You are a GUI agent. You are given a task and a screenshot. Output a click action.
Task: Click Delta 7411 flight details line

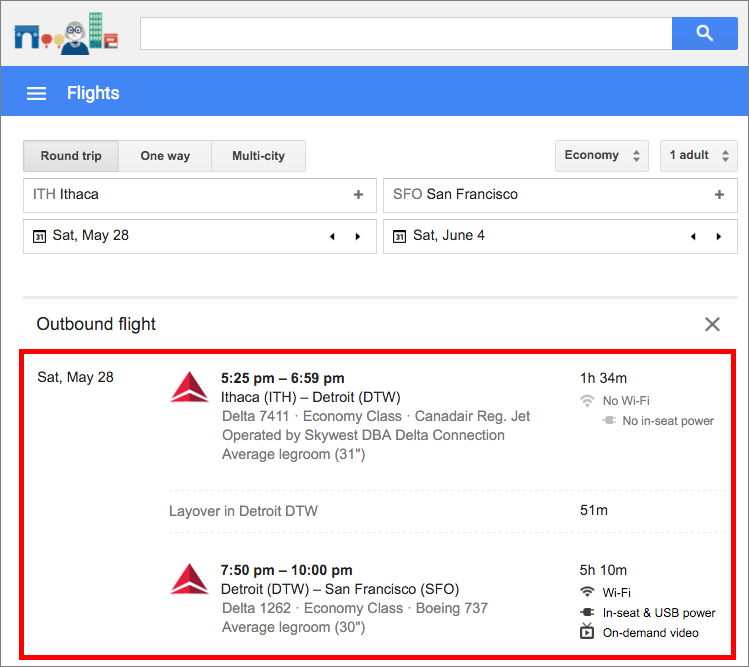click(x=376, y=416)
